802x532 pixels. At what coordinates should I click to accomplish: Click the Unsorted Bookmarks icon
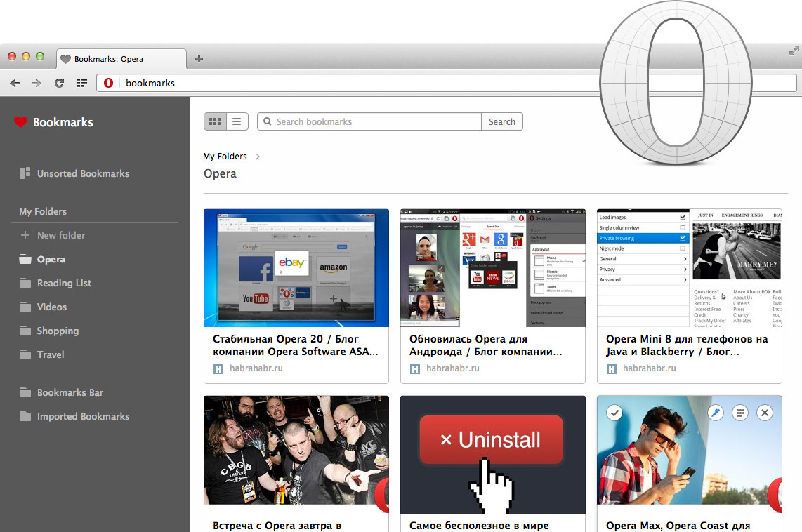pos(25,173)
